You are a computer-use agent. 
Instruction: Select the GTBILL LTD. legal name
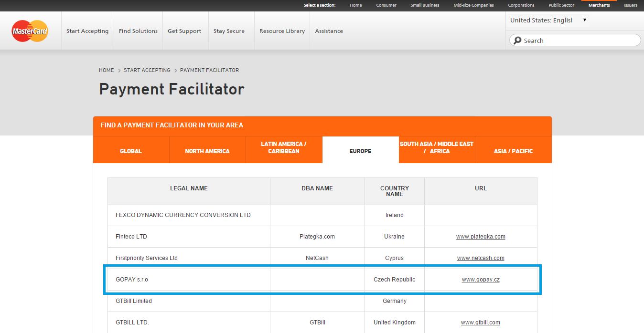[x=132, y=323]
